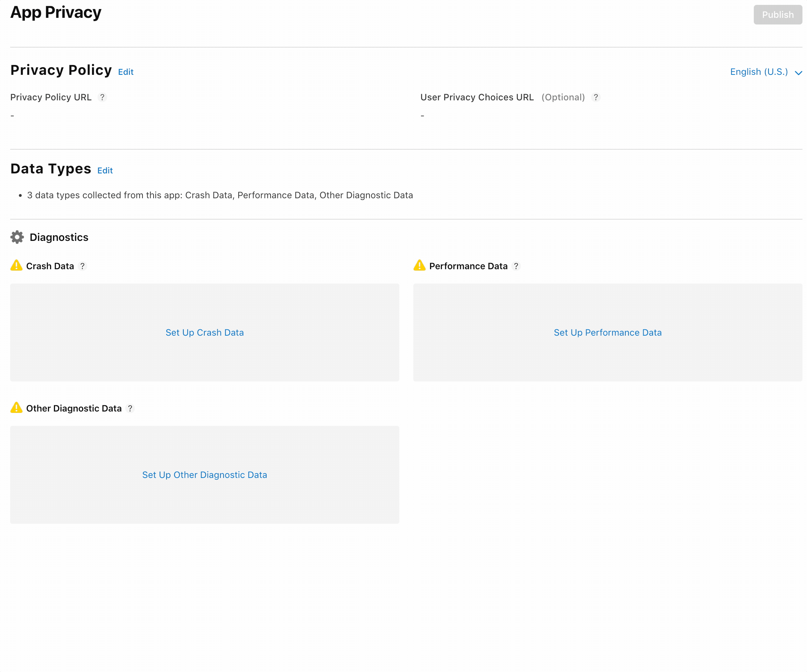Edit the Privacy Policy section

pyautogui.click(x=126, y=72)
